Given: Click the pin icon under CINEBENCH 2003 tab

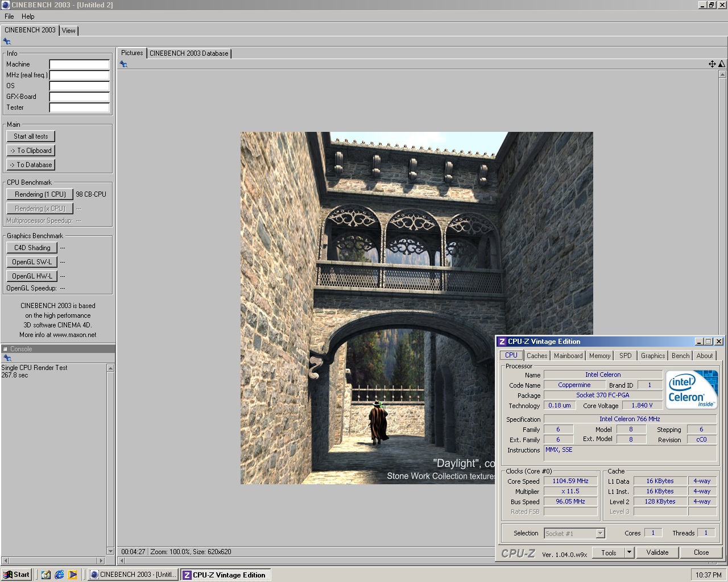Looking at the screenshot, I should [7, 41].
